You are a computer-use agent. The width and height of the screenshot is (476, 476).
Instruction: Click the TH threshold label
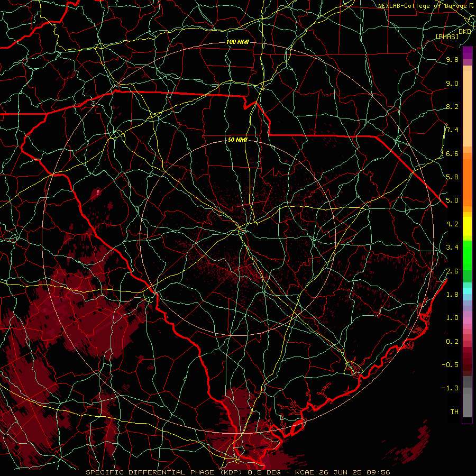tap(454, 411)
